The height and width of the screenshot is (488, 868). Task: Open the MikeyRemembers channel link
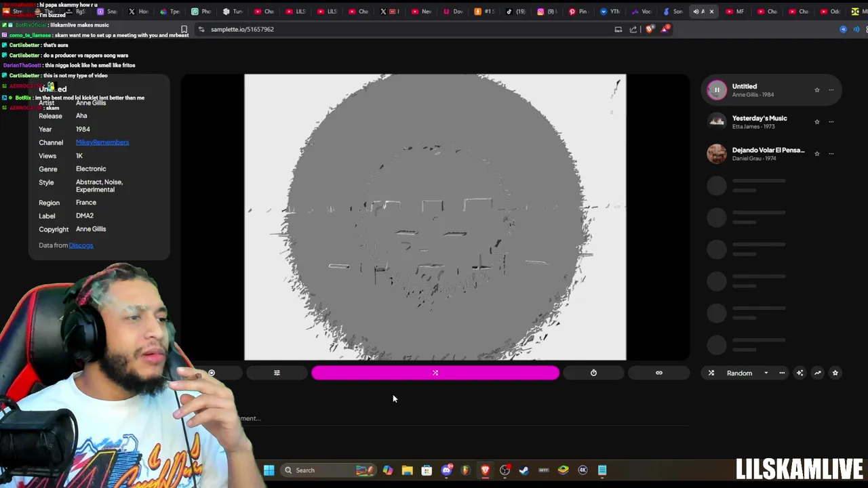point(102,142)
